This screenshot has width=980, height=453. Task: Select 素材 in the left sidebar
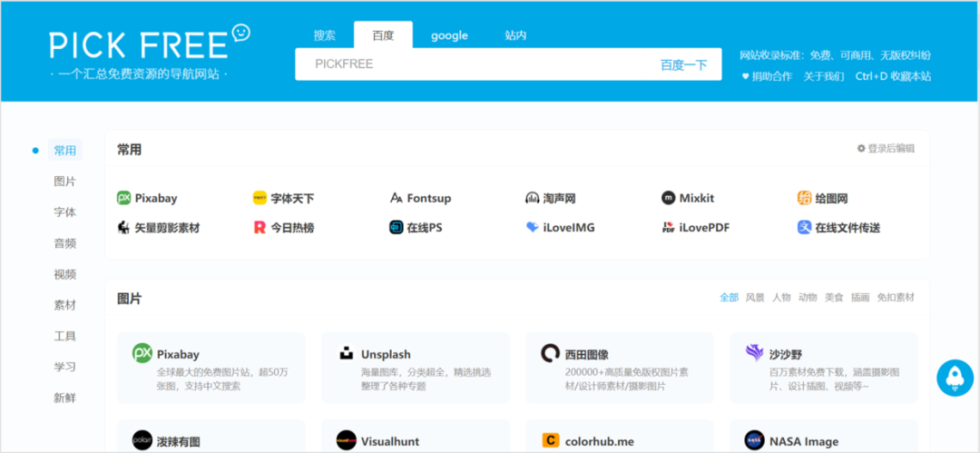[65, 305]
